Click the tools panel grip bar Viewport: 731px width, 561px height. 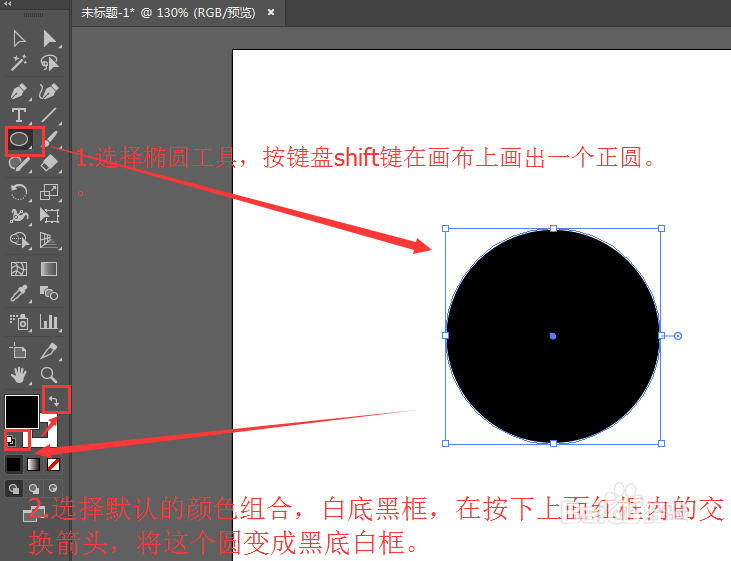34,15
